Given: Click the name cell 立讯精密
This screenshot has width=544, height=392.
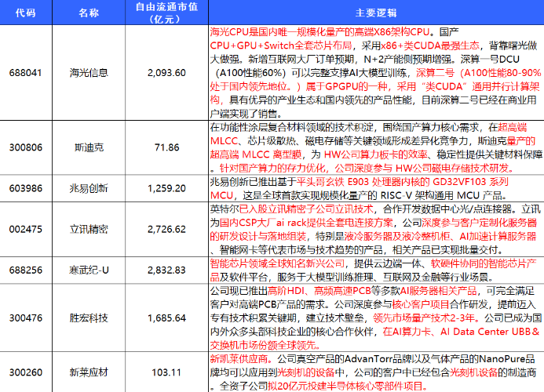Looking at the screenshot, I should coord(89,230).
